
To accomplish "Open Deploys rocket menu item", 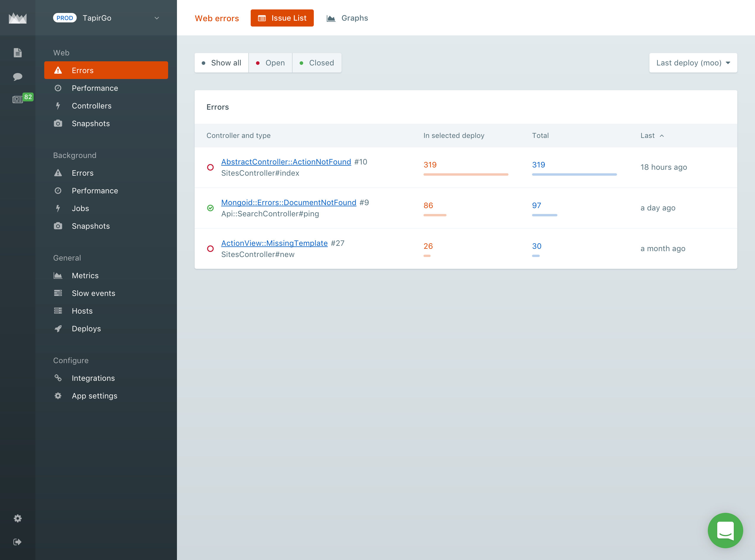I will [86, 328].
